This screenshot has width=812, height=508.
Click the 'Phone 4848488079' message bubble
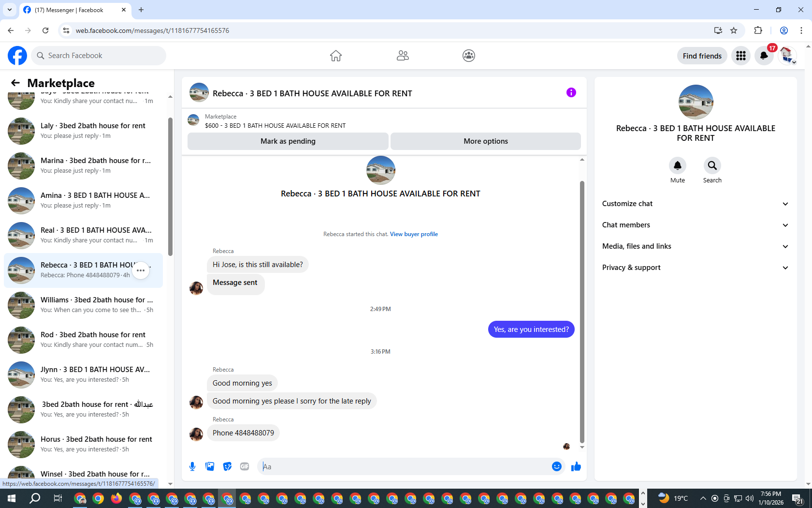pos(243,433)
